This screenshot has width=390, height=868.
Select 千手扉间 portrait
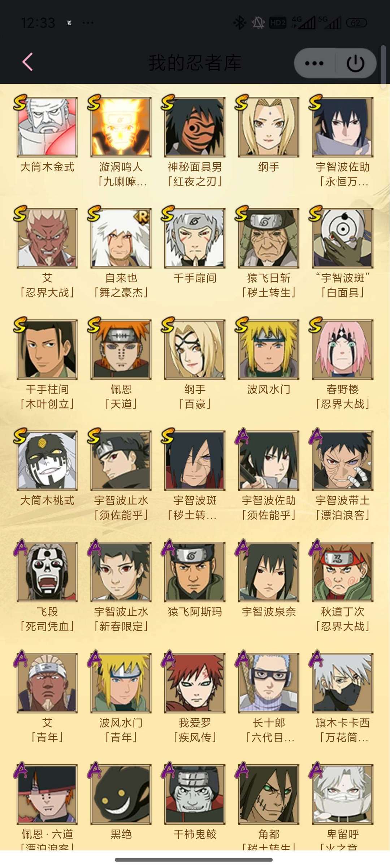(x=195, y=238)
